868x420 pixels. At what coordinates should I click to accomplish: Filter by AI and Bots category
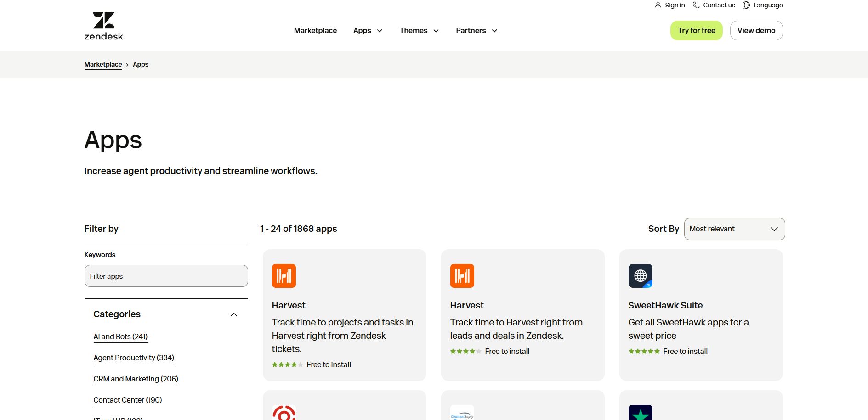pos(120,336)
